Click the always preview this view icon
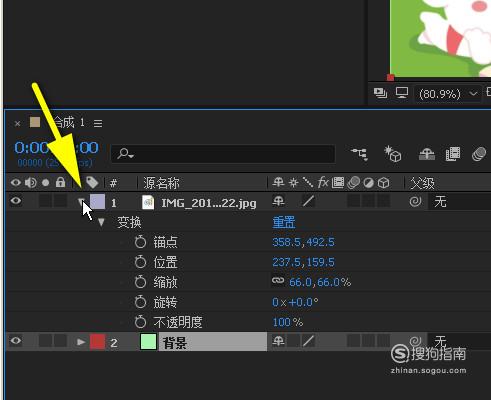Viewport: 491px width, 400px height. coord(380,93)
